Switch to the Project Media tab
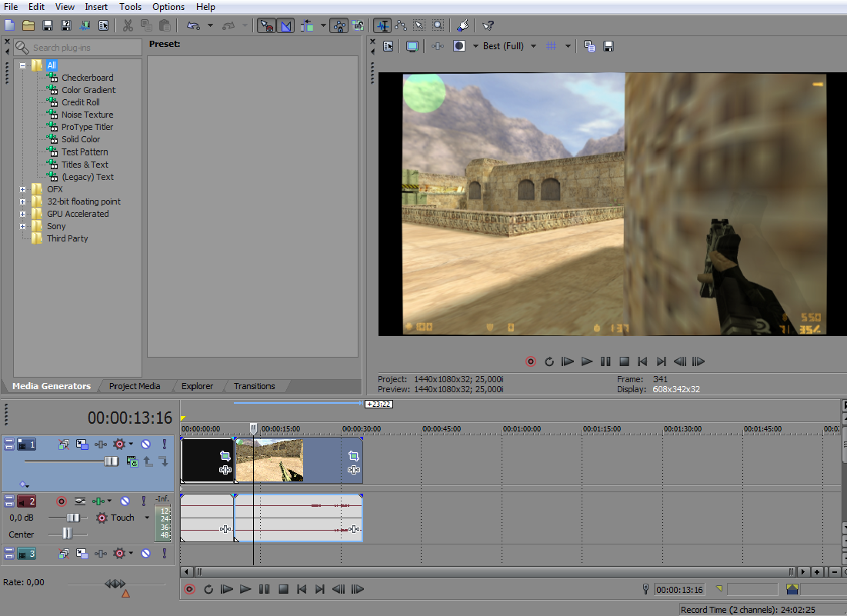Viewport: 847px width, 616px height. point(135,386)
